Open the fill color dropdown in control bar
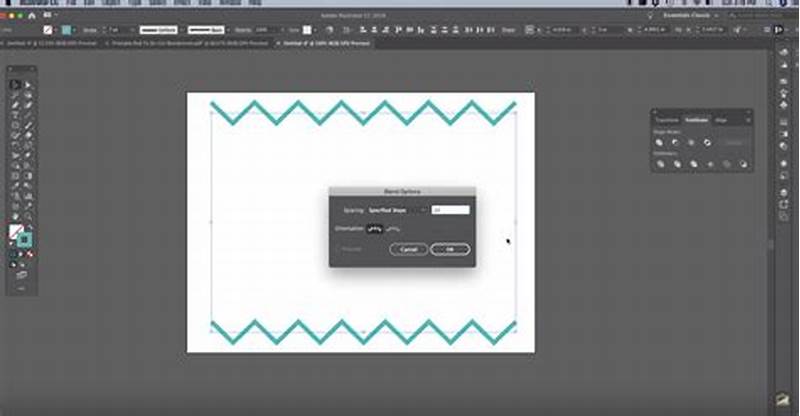This screenshot has height=416, width=800. click(55, 30)
